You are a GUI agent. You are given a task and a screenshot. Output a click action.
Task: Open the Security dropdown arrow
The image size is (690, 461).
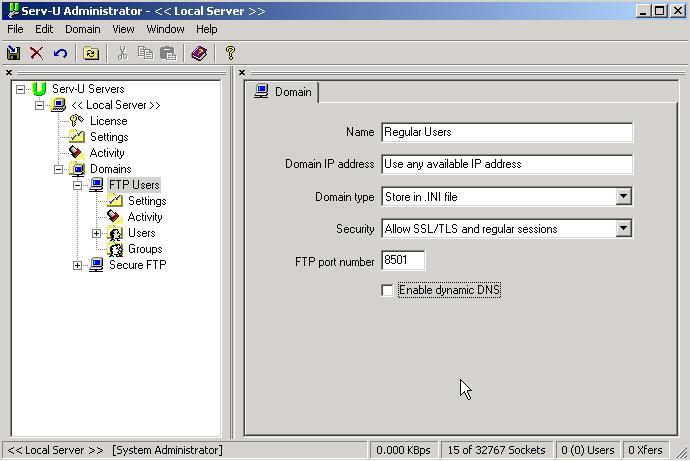pyautogui.click(x=623, y=228)
